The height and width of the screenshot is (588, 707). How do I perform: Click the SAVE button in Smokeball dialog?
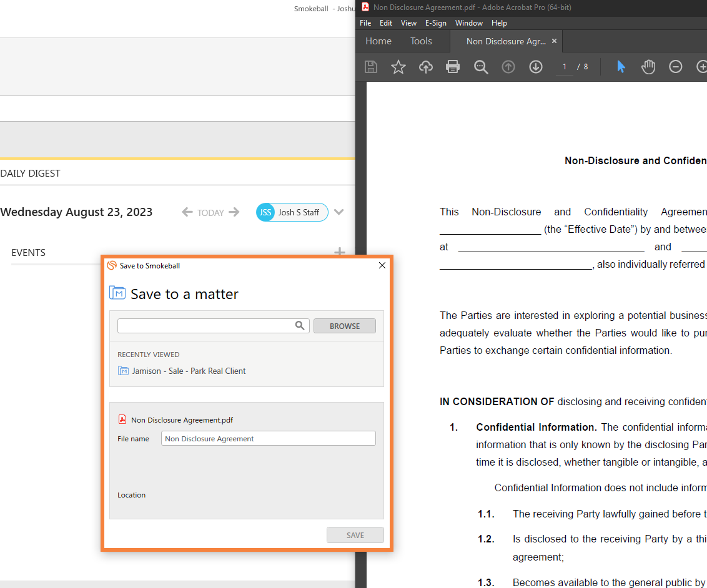pyautogui.click(x=355, y=535)
